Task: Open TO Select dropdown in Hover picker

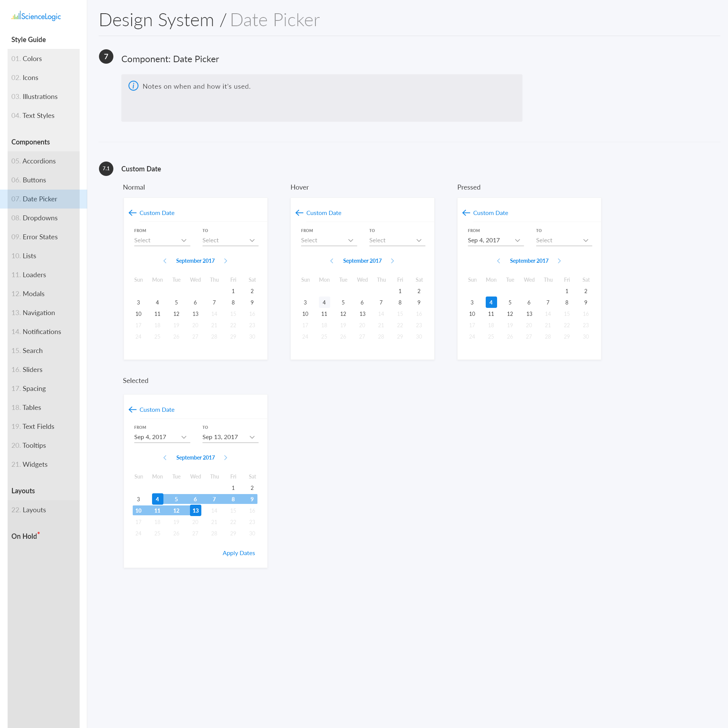Action: pos(396,240)
